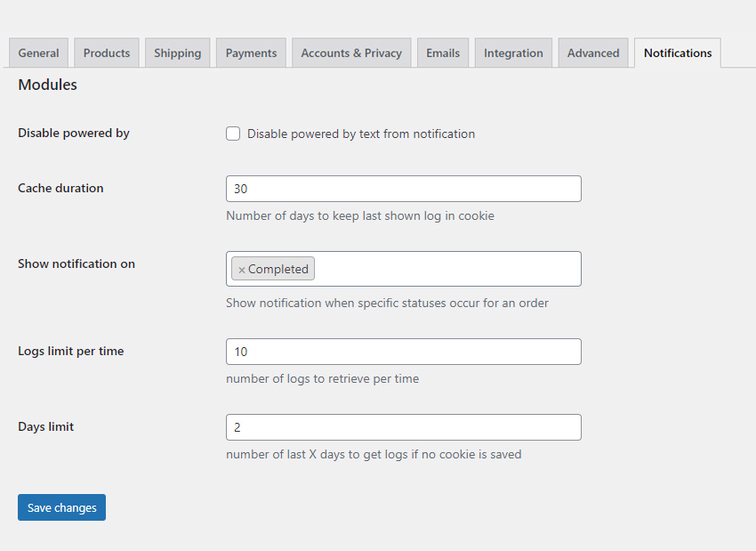
Task: Open the Payments tab
Action: (251, 53)
